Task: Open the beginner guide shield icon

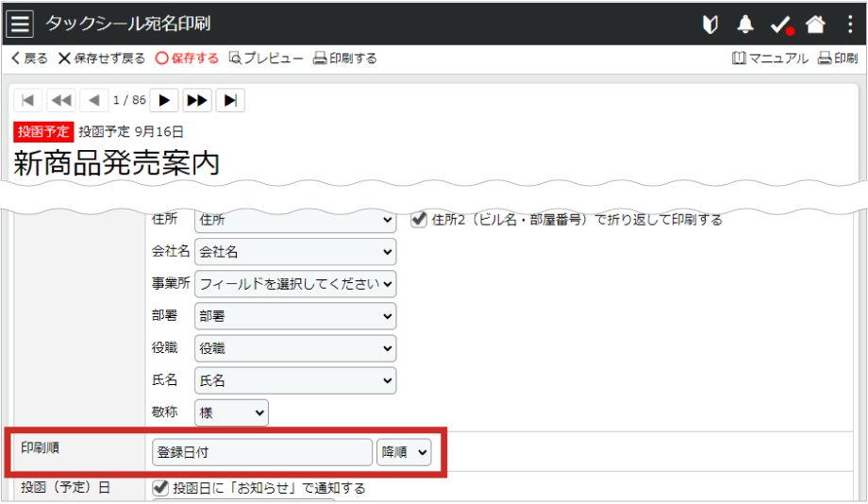Action: (710, 25)
